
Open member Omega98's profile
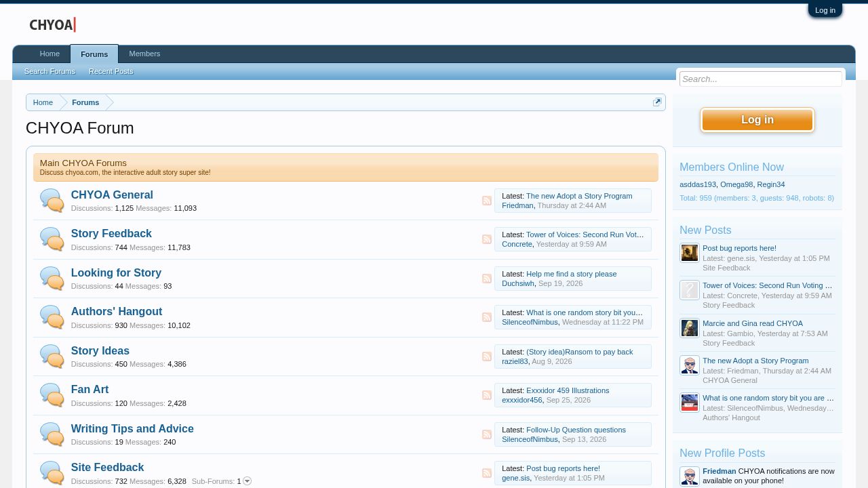coord(736,184)
